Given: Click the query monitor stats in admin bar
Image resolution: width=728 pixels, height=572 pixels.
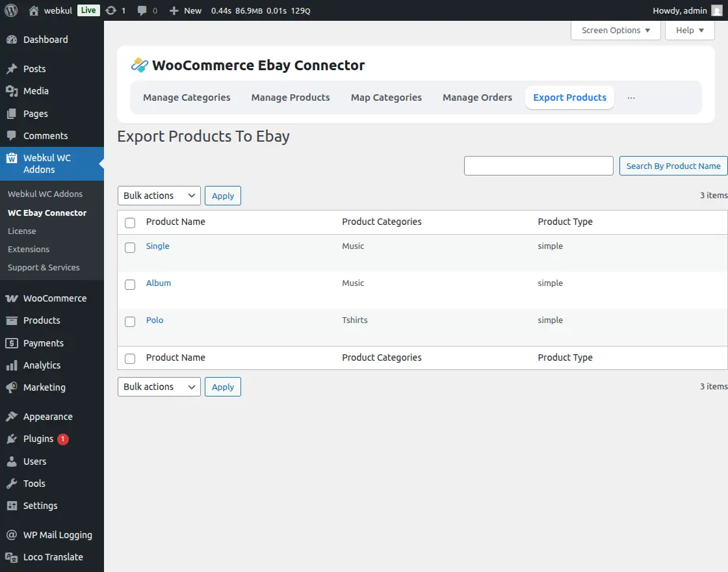Looking at the screenshot, I should click(261, 10).
